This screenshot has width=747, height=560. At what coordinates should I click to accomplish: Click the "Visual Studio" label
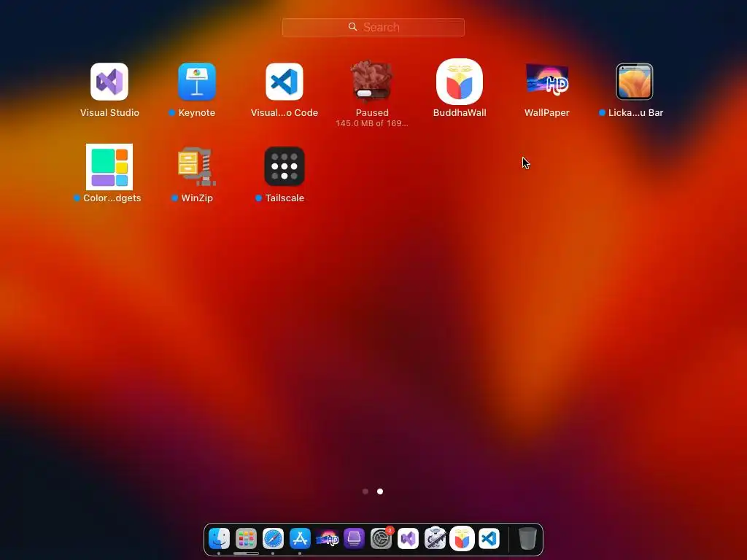109,113
